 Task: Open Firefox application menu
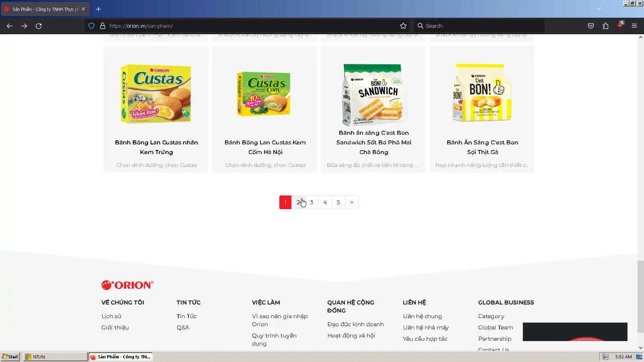point(634,26)
